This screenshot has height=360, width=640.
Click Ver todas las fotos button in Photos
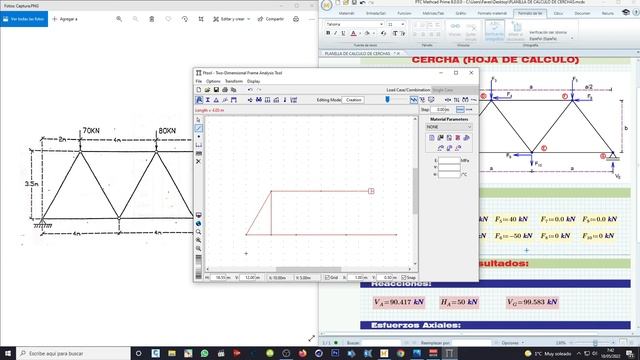pos(24,19)
